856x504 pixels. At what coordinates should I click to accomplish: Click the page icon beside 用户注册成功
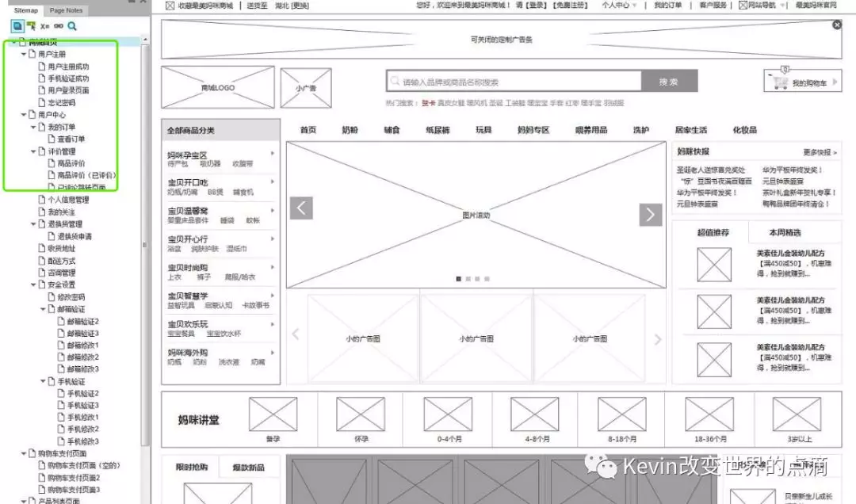[x=41, y=66]
